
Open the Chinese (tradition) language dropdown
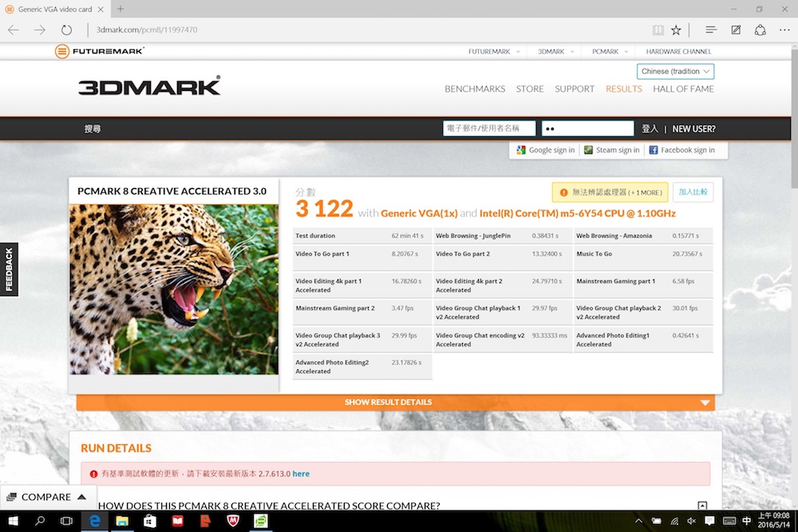click(674, 71)
